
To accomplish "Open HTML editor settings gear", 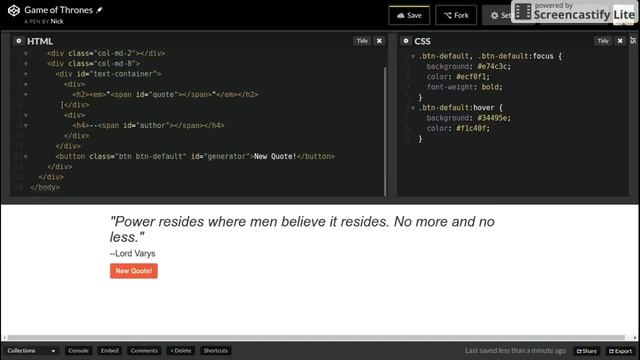I will pos(18,41).
